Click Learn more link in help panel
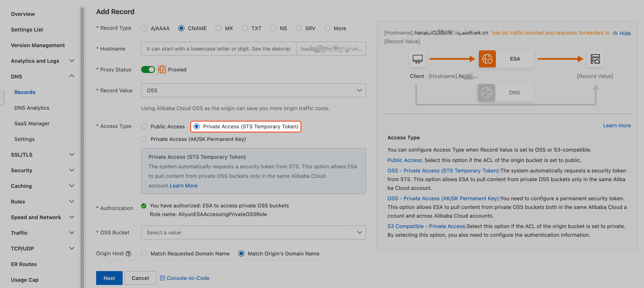This screenshot has height=288, width=644. (617, 125)
